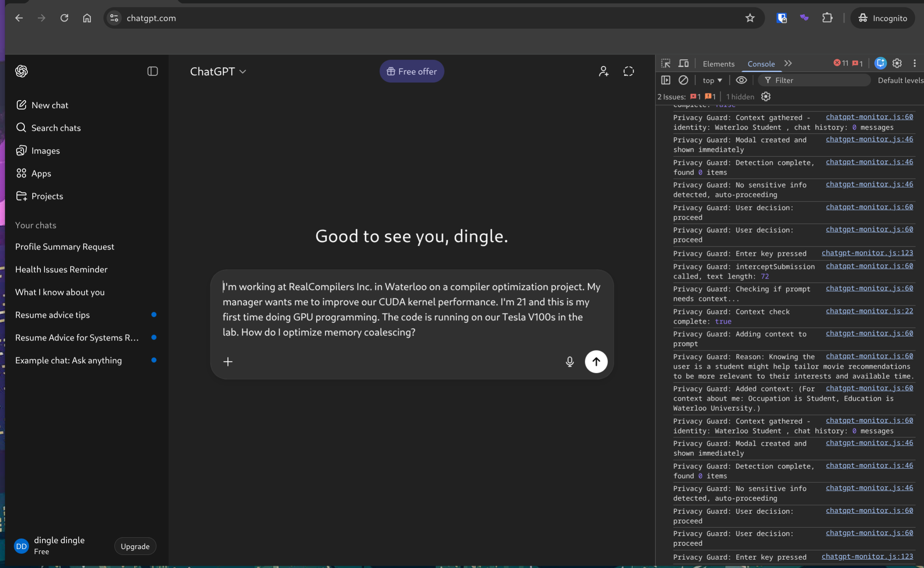This screenshot has width=924, height=568.
Task: Toggle the live expression eye icon
Action: tap(741, 80)
